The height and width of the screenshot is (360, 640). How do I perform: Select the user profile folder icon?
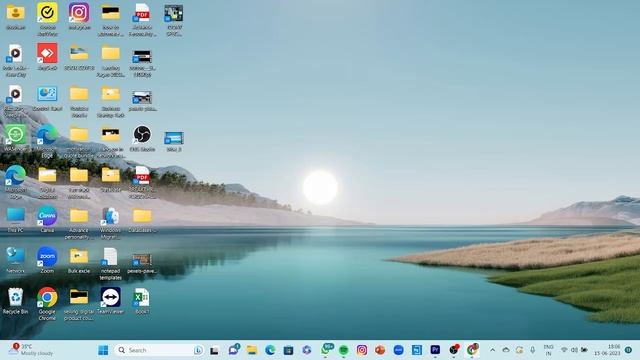[x=16, y=13]
